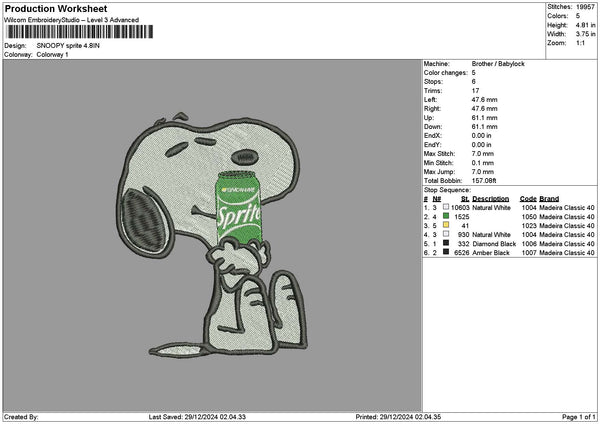Click Madeira Classic 40 brand in stop 6
The height and width of the screenshot is (424, 600).
tap(567, 253)
